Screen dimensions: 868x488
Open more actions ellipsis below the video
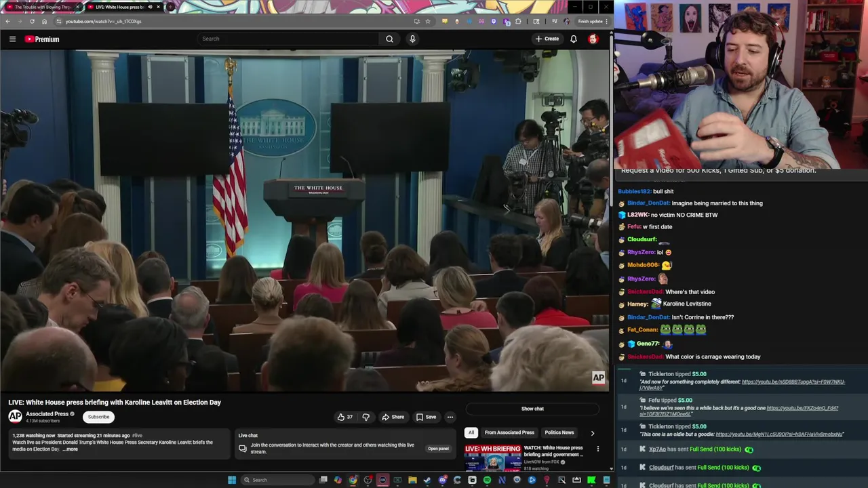pos(450,417)
